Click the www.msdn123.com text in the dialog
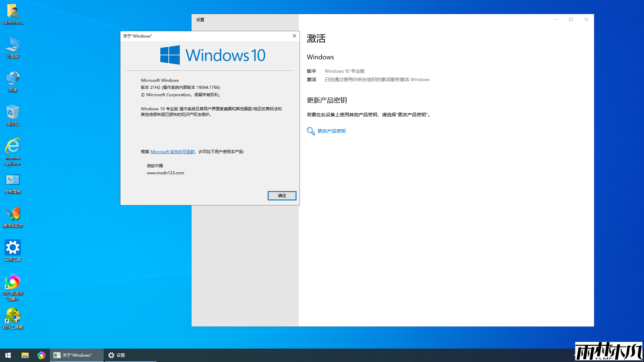The image size is (644, 362). (165, 173)
